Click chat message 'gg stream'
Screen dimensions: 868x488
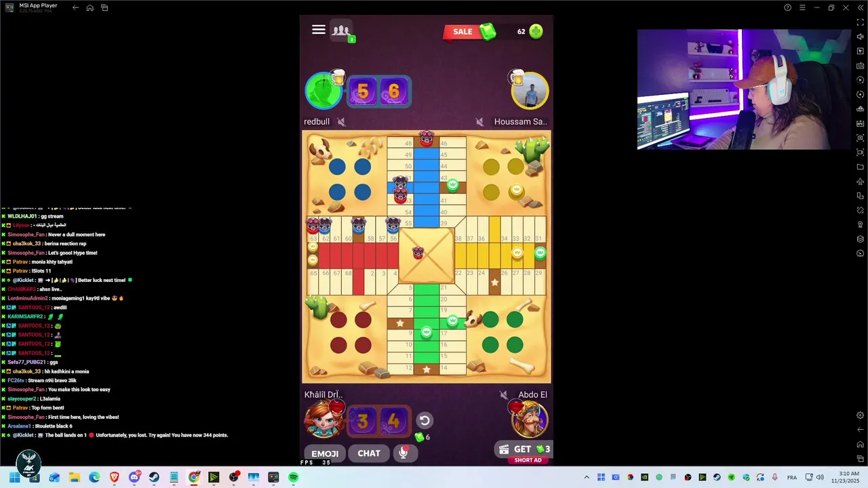(51, 216)
